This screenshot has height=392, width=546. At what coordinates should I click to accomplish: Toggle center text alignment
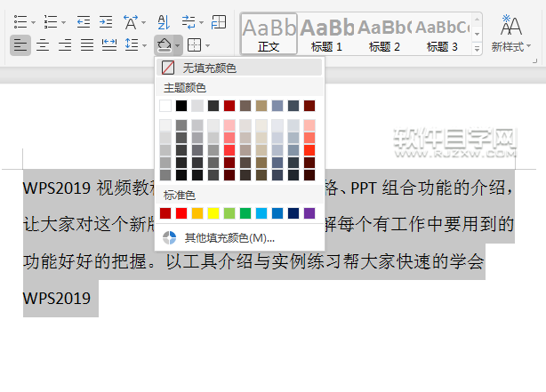pos(43,45)
